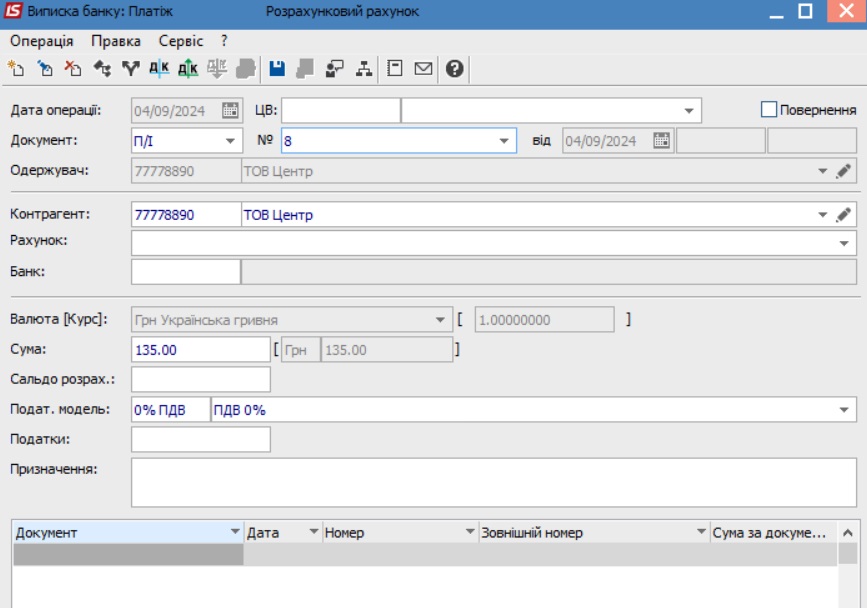The width and height of the screenshot is (867, 608).
Task: Close the Виписка банку window
Action: pos(846,11)
